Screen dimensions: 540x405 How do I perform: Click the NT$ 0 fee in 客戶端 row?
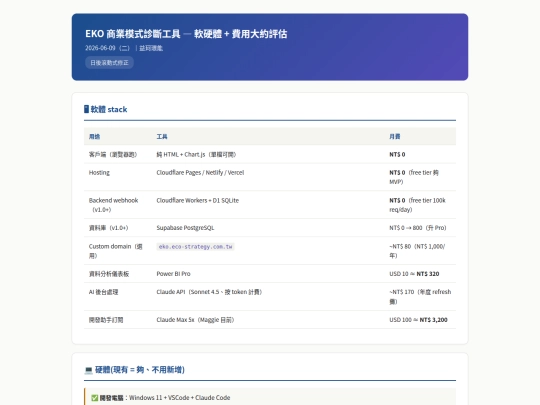(397, 154)
